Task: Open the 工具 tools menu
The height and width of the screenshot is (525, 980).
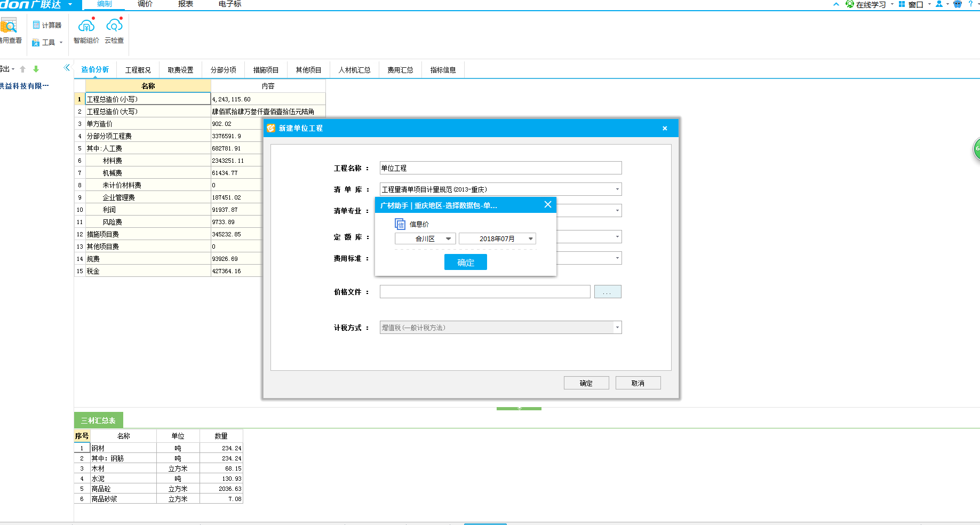Action: (47, 42)
